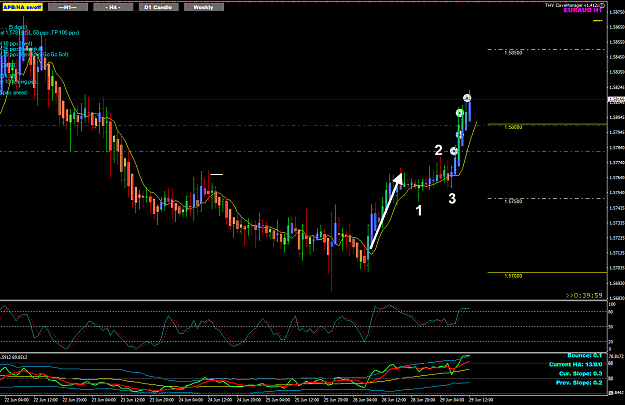Select the 1.57500 level price label
The image size is (625, 405).
[x=513, y=201]
